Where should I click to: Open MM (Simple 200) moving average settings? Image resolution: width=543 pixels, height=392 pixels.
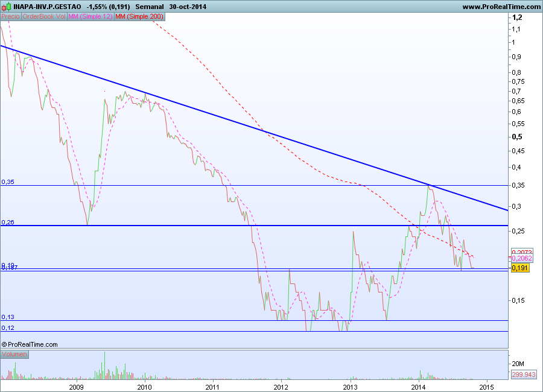click(x=139, y=16)
